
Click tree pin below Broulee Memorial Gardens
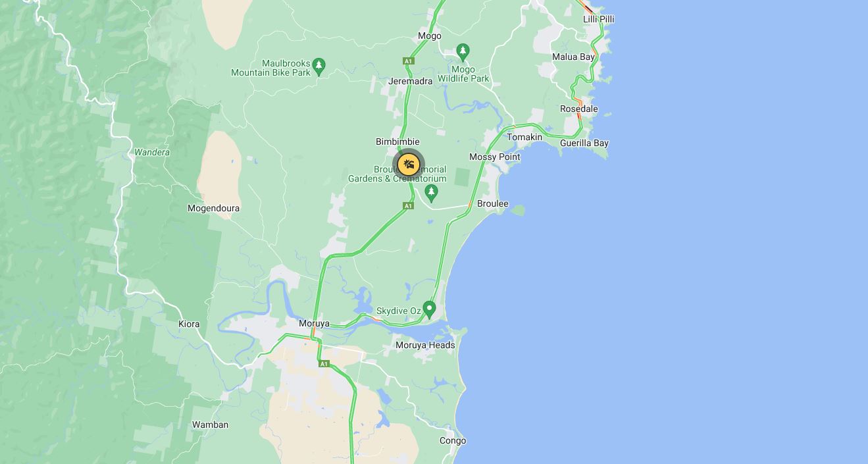point(431,193)
